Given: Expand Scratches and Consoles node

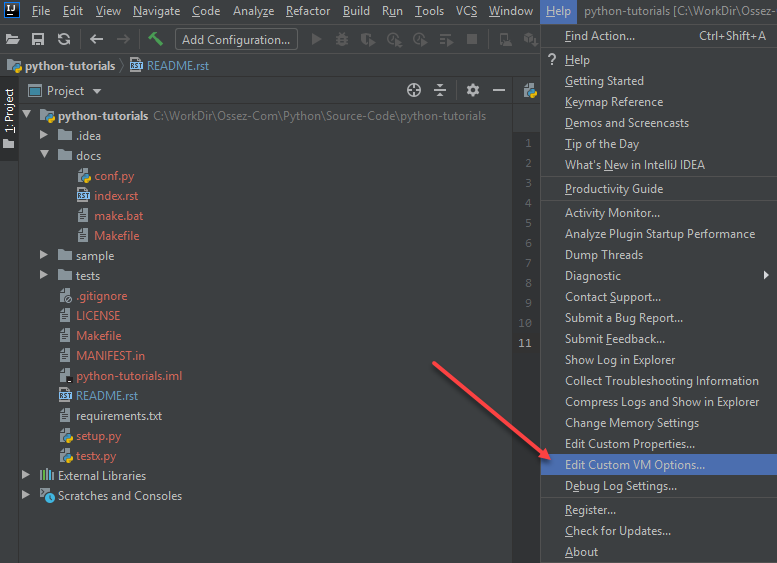Looking at the screenshot, I should (x=26, y=495).
